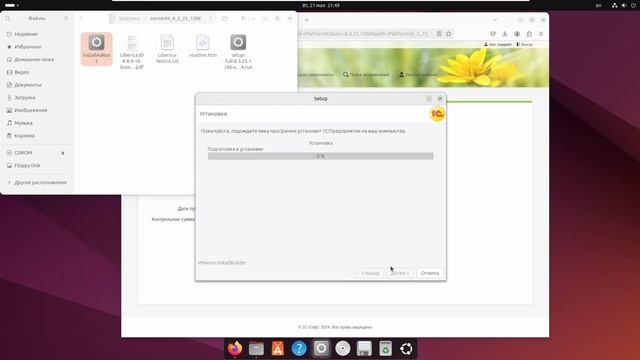Viewport: 640px width, 360px height.
Task: Select the LibericaJDK license pdf file
Action: (132, 52)
